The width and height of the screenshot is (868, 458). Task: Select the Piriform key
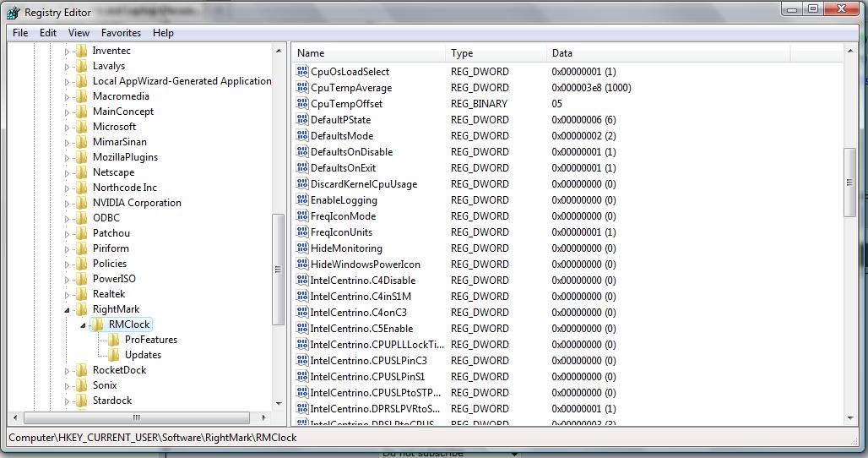pyautogui.click(x=111, y=248)
